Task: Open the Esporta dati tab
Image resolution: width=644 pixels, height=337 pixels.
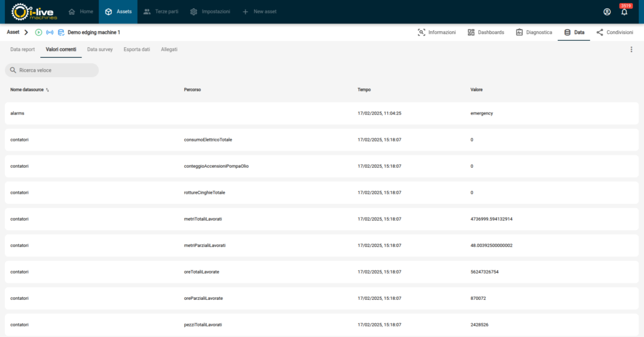Action: (136, 49)
